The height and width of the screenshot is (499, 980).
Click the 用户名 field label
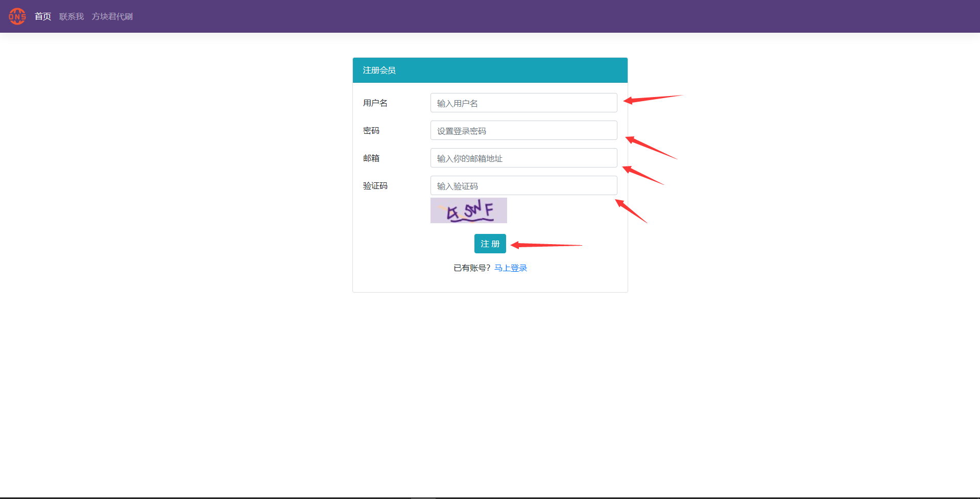click(375, 103)
